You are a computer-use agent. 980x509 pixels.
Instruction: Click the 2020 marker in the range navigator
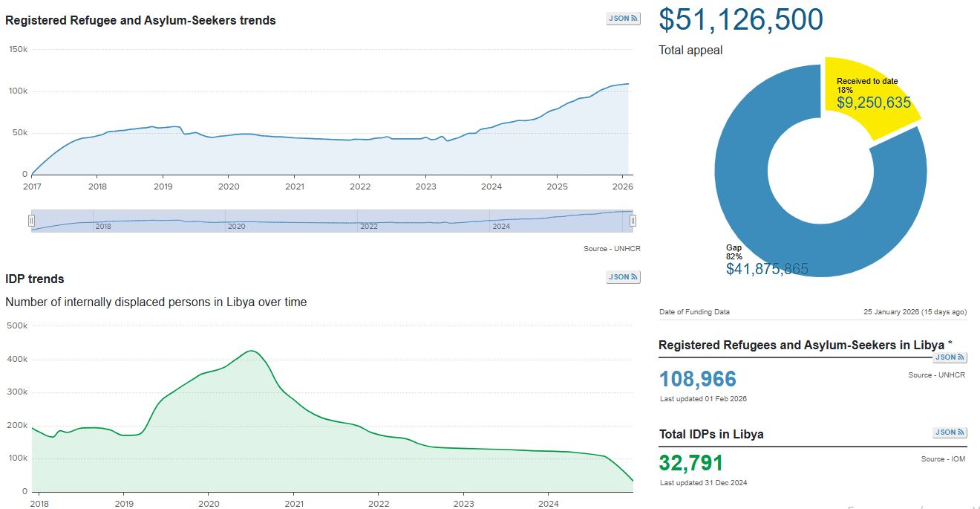click(x=236, y=226)
